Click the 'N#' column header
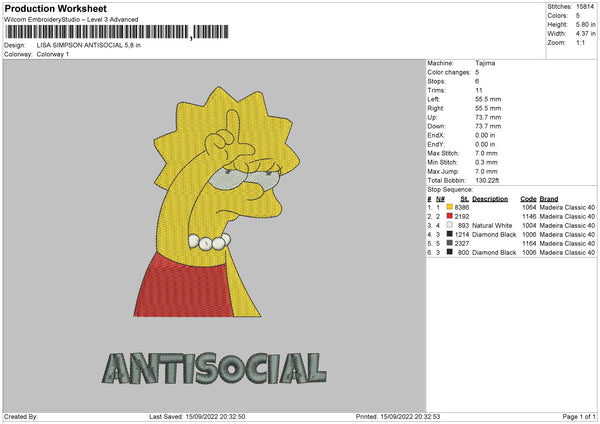This screenshot has width=600, height=424. coord(440,199)
